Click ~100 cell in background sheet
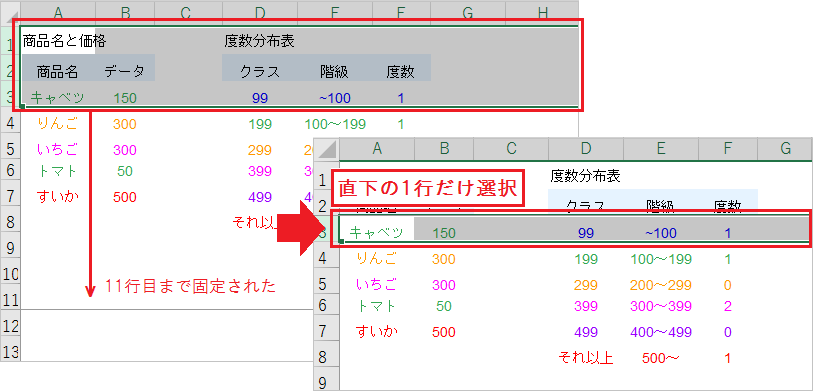Image resolution: width=813 pixels, height=392 pixels. click(x=334, y=97)
